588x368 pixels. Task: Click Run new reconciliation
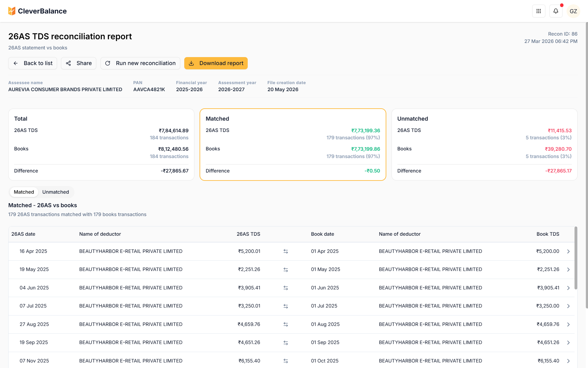140,63
